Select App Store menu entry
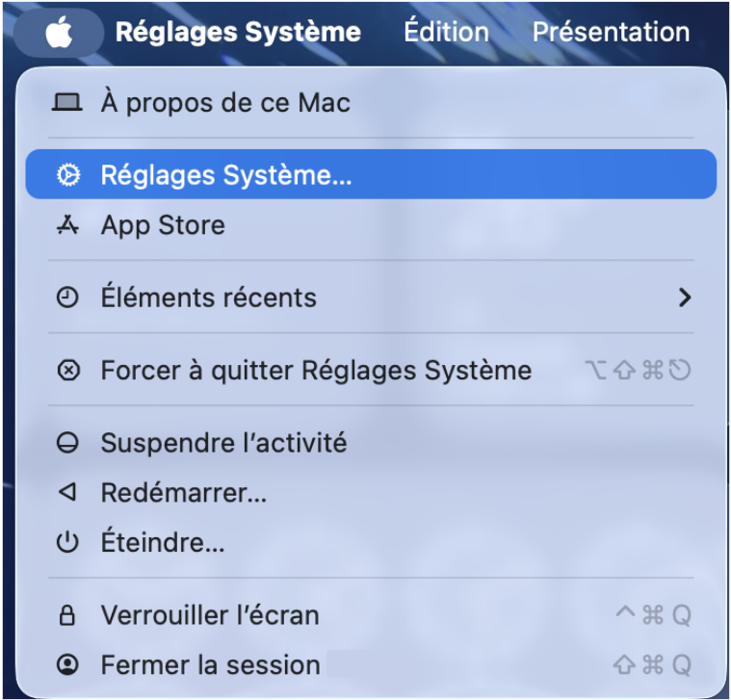The image size is (731, 700). (163, 225)
